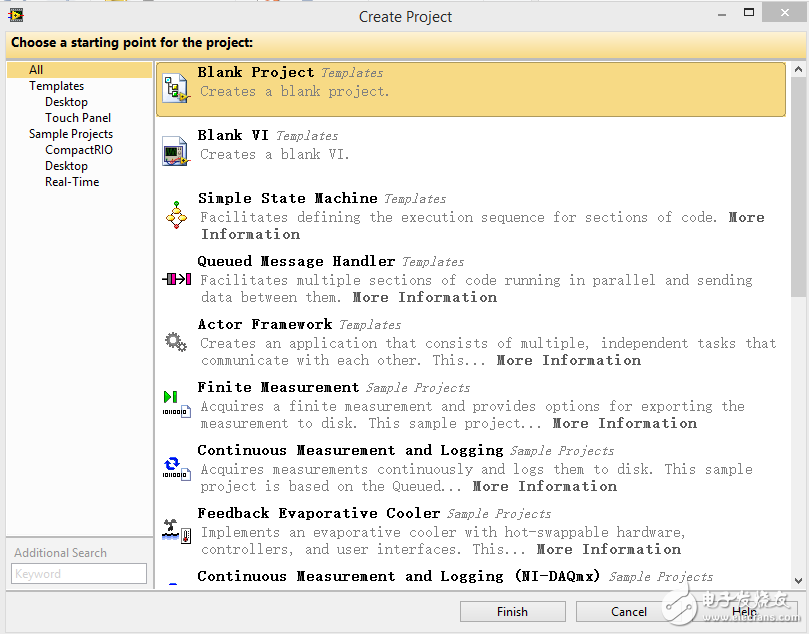Open More Information for Simple State Machine

tap(746, 217)
